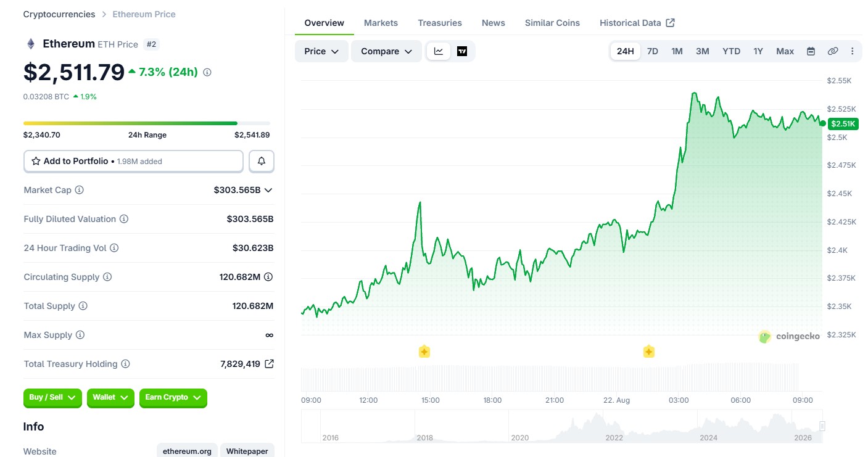The width and height of the screenshot is (868, 457).
Task: Click the external link icon on Historical Data
Action: pyautogui.click(x=670, y=23)
